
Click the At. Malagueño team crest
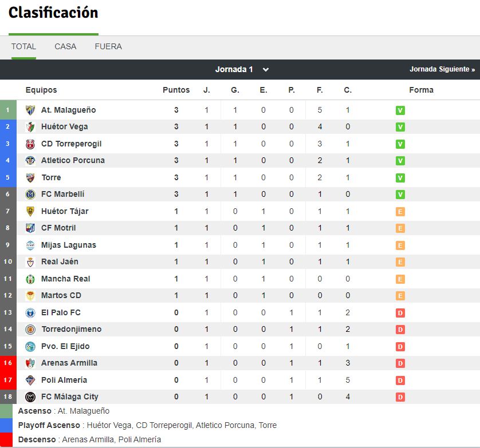(x=30, y=110)
